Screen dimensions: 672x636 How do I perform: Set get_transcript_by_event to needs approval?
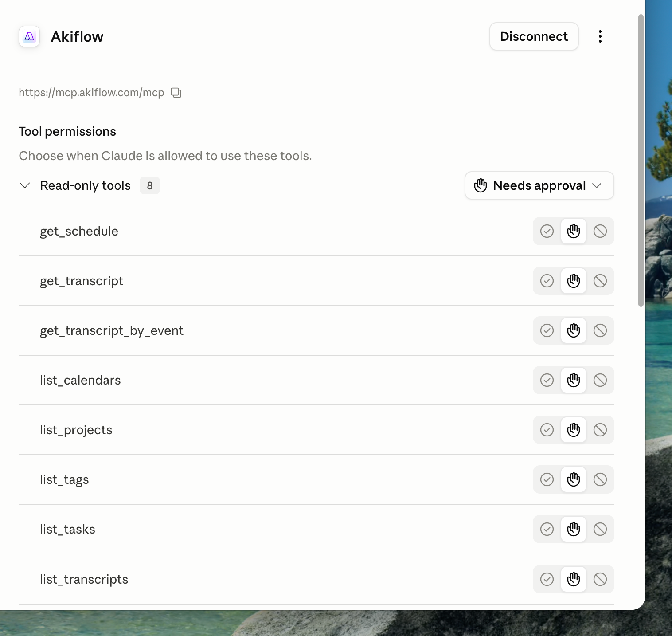574,330
